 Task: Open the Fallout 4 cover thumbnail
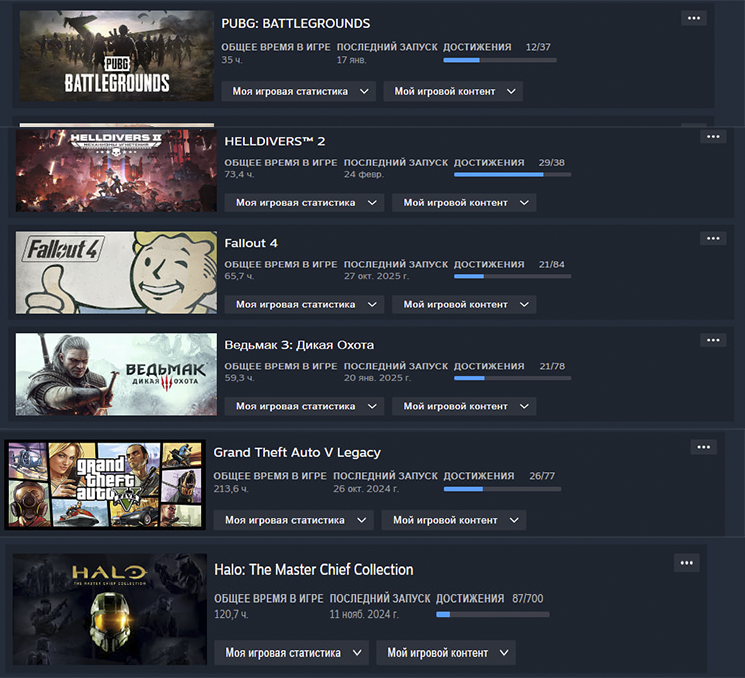116,273
